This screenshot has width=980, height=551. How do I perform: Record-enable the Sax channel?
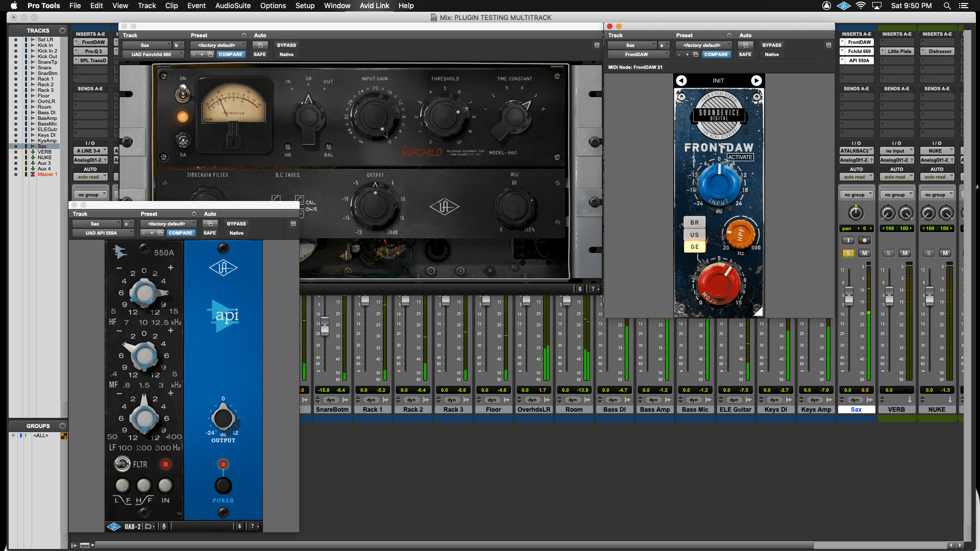click(865, 240)
